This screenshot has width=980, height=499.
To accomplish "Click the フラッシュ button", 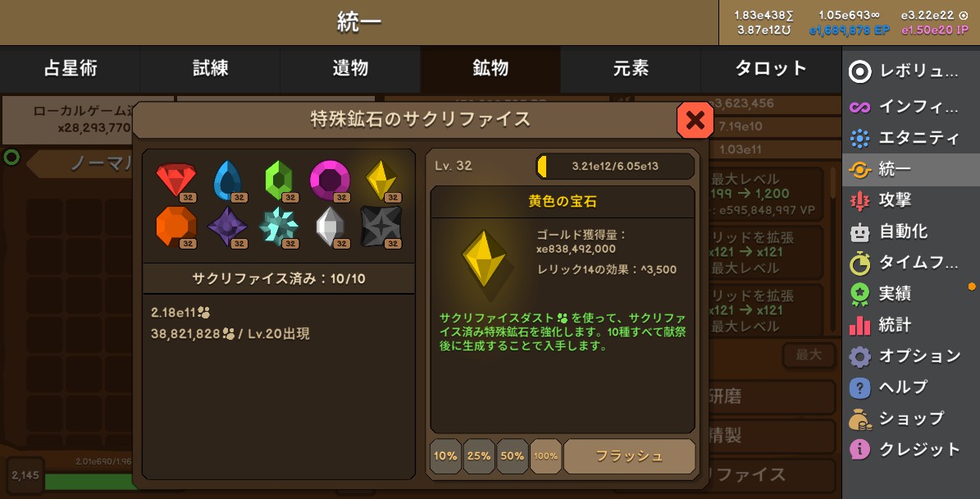I will point(629,456).
